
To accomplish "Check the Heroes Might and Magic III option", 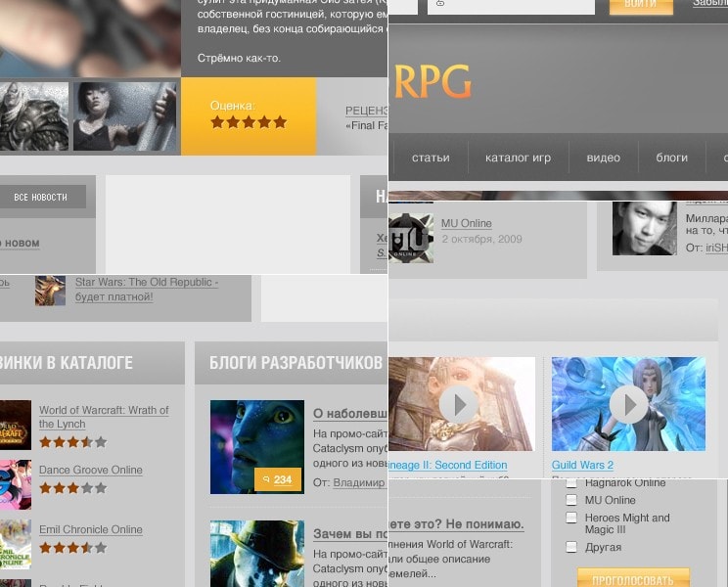I will pyautogui.click(x=571, y=518).
